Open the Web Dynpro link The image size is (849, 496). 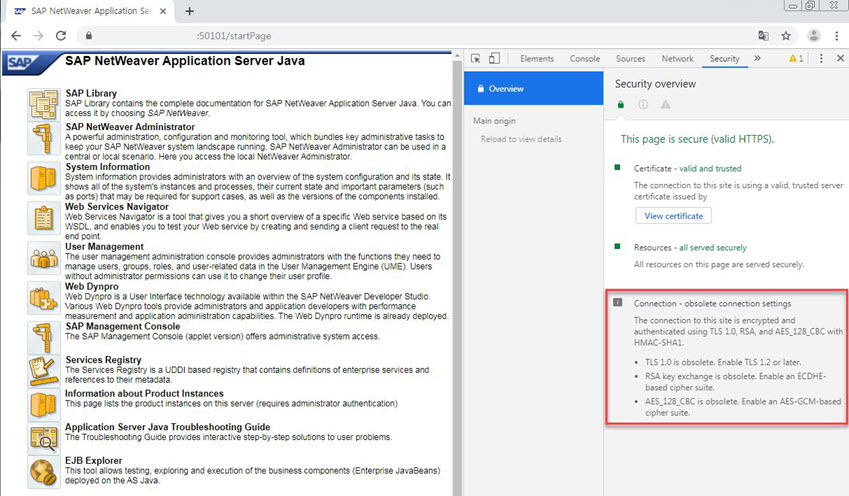92,286
